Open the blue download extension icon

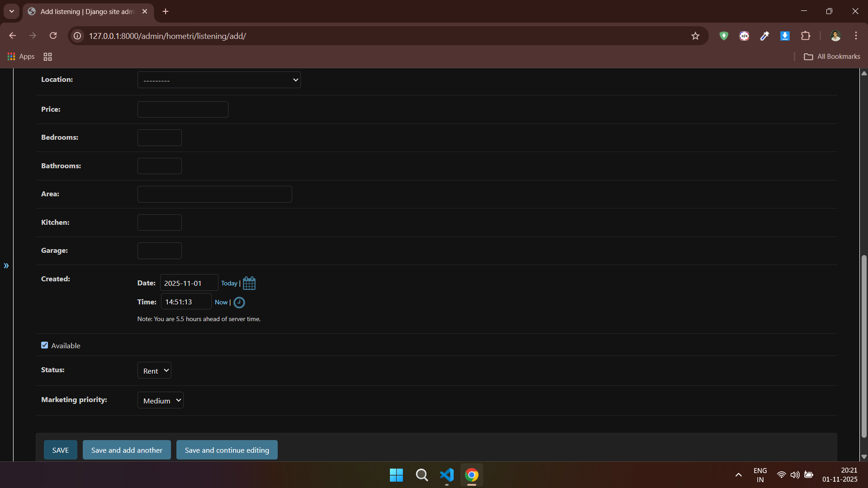(785, 36)
